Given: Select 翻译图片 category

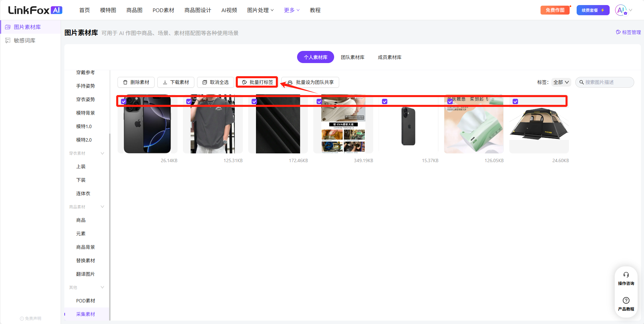Looking at the screenshot, I should (86, 274).
